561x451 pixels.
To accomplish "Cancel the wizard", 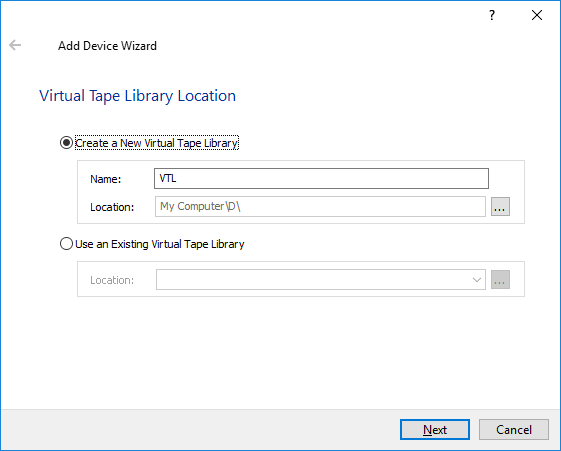I will tap(514, 430).
